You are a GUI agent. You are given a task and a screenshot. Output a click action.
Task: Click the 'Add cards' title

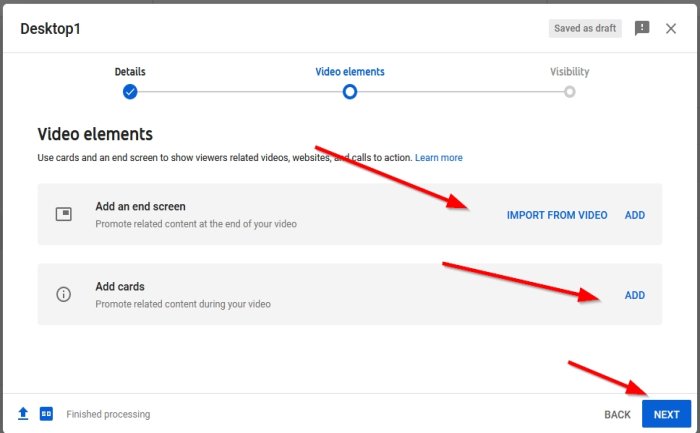(120, 287)
